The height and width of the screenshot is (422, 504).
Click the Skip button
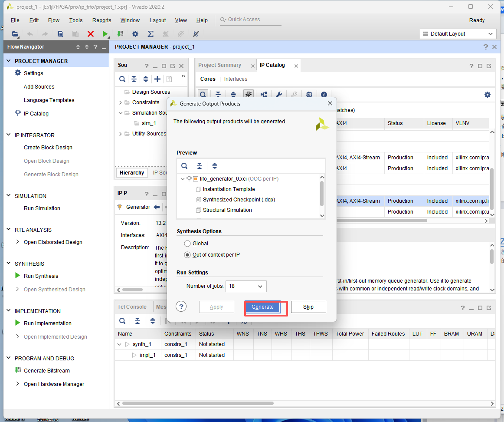tap(308, 307)
